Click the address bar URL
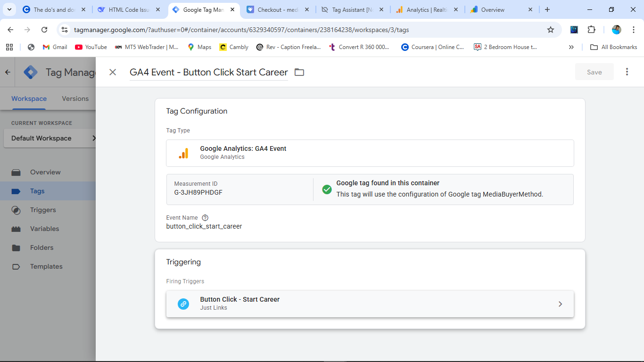This screenshot has height=362, width=644. tap(241, 30)
